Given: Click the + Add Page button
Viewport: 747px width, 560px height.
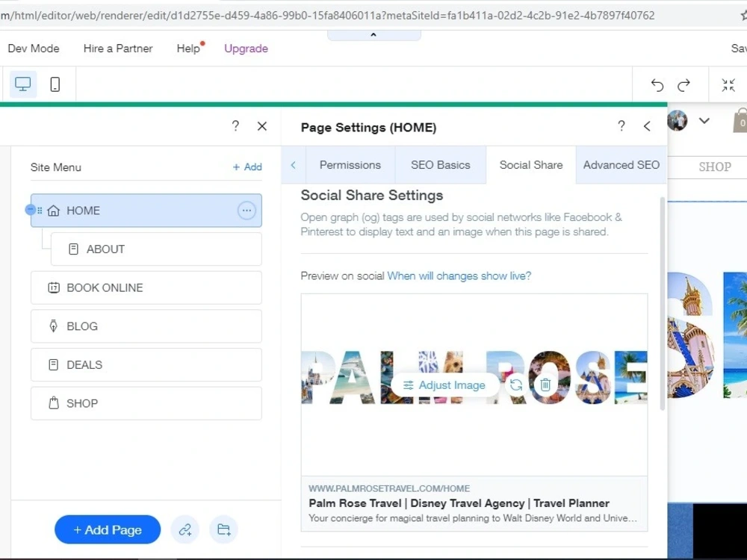Looking at the screenshot, I should [108, 529].
